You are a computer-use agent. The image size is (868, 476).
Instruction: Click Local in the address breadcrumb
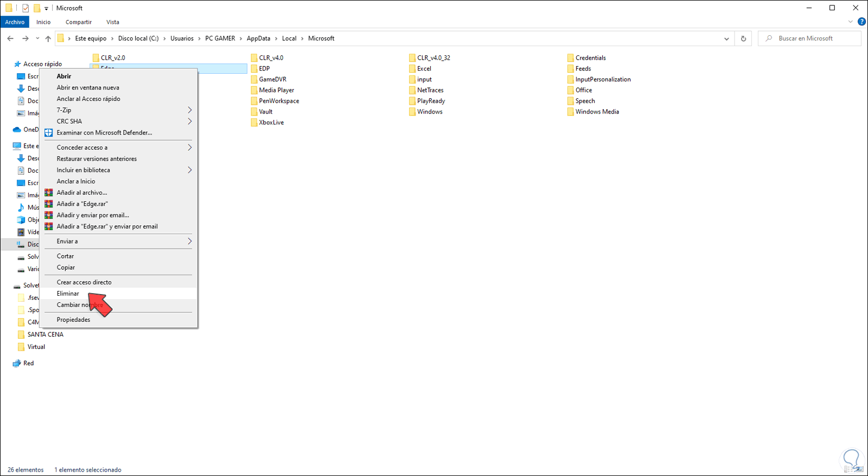click(x=289, y=39)
